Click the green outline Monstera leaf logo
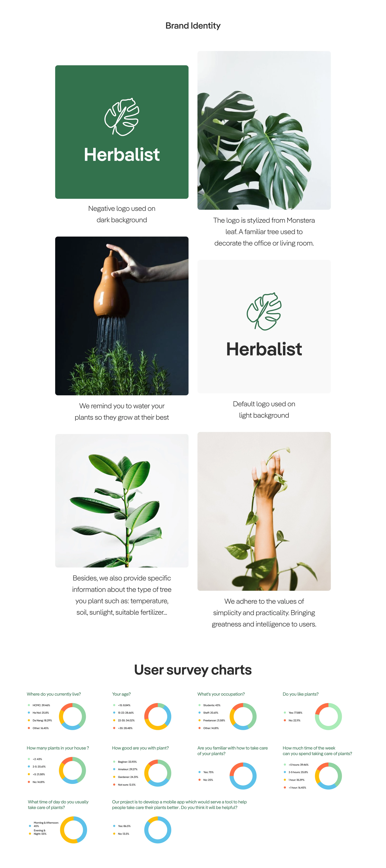This screenshot has height=868, width=386. 264,311
